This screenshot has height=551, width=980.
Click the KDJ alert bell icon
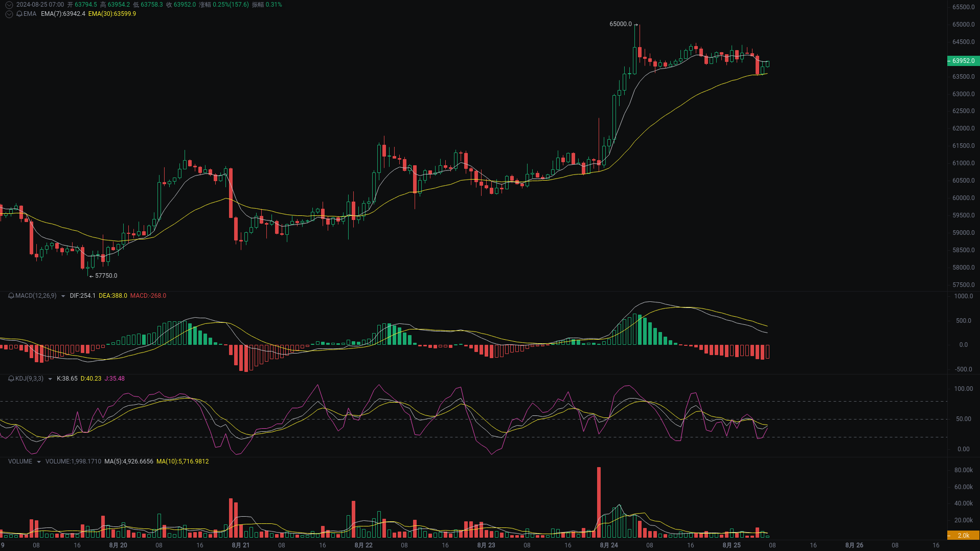pyautogui.click(x=10, y=379)
